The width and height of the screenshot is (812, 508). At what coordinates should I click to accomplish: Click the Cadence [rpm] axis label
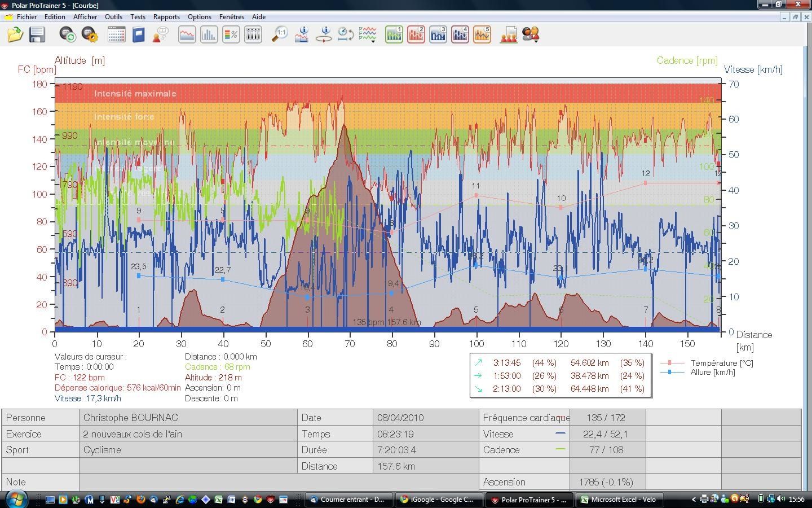pyautogui.click(x=687, y=60)
